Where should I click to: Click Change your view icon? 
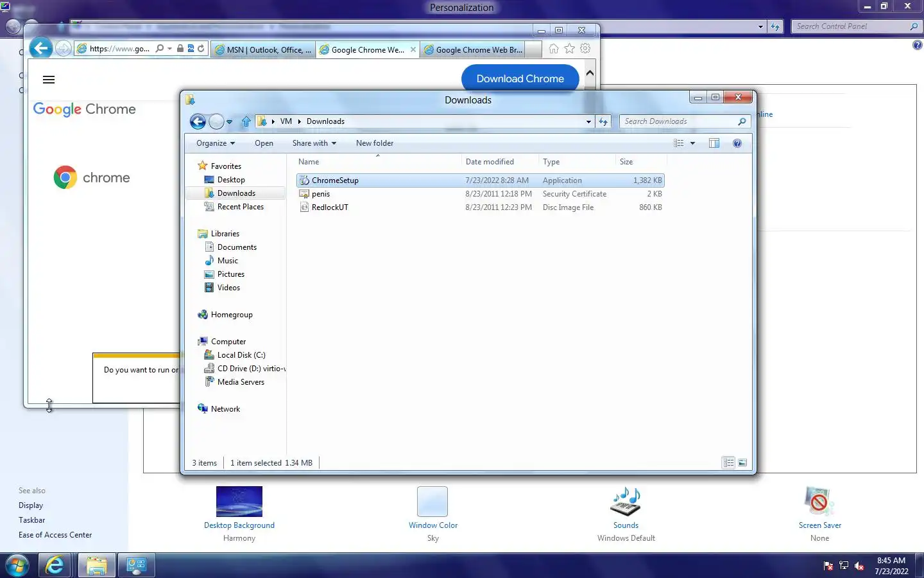[x=679, y=143]
